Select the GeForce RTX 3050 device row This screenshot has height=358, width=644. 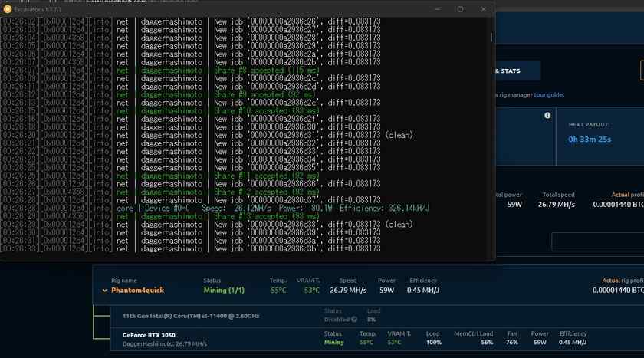[377, 339]
